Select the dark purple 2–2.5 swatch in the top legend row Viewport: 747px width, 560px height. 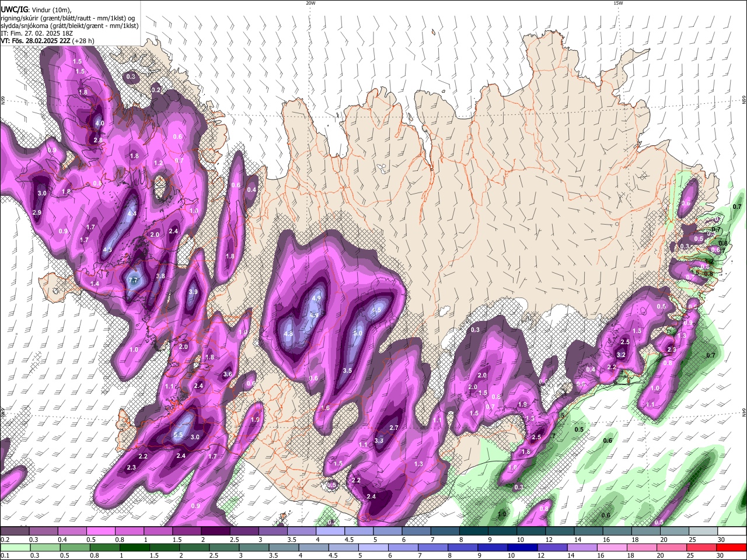[x=215, y=531]
